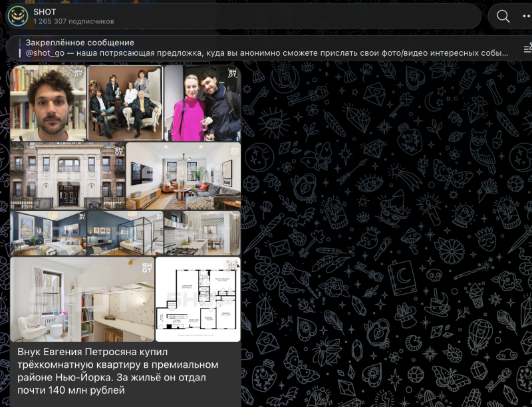Open the curly-haired man selfie photo
Screen dimensions: 532x407
(x=48, y=103)
